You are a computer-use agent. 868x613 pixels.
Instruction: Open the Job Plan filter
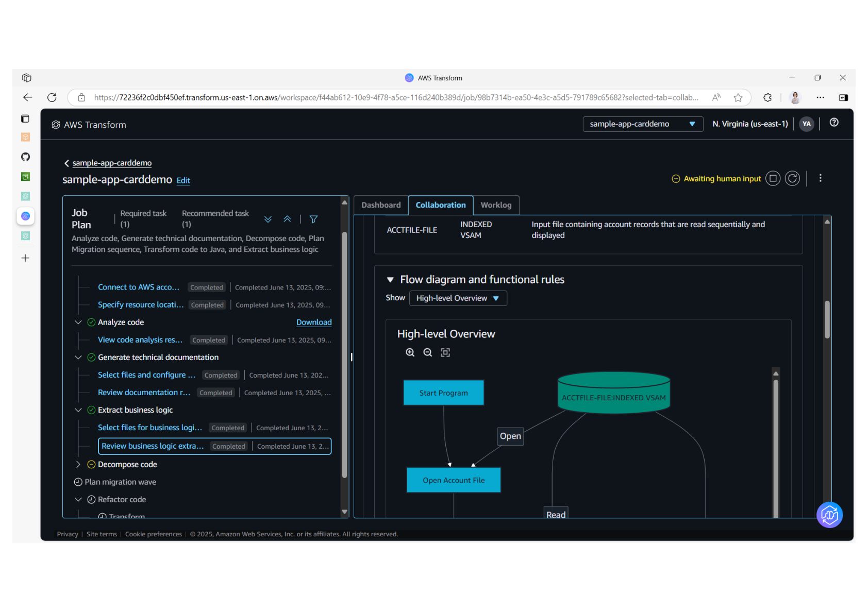coord(313,219)
